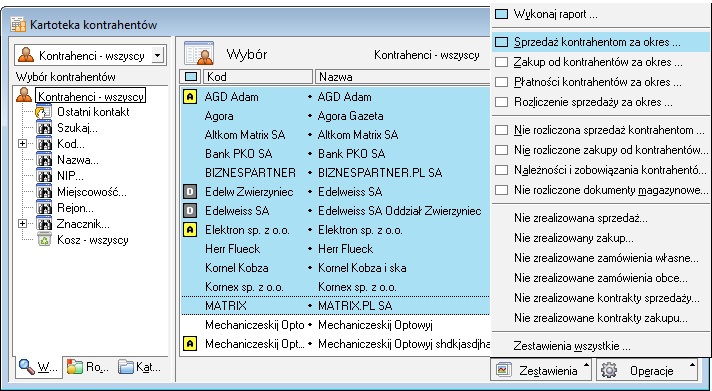This screenshot has width=712, height=391.
Task: Tick Sprzedaż kontrahentom za okres checkbox
Action: click(501, 42)
